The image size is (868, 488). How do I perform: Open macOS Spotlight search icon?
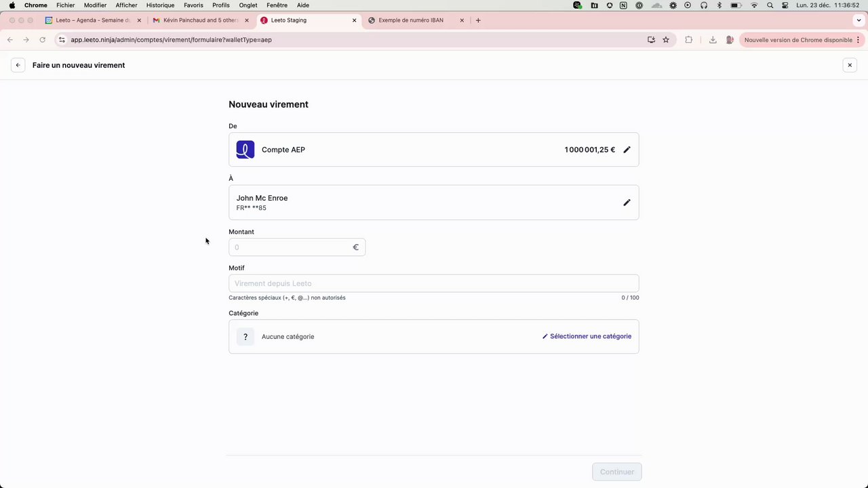pyautogui.click(x=770, y=5)
